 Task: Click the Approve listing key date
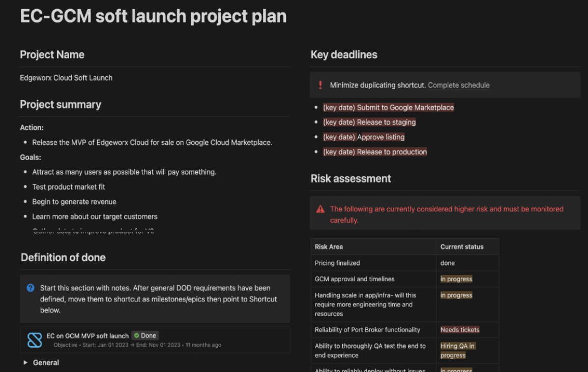tap(364, 137)
